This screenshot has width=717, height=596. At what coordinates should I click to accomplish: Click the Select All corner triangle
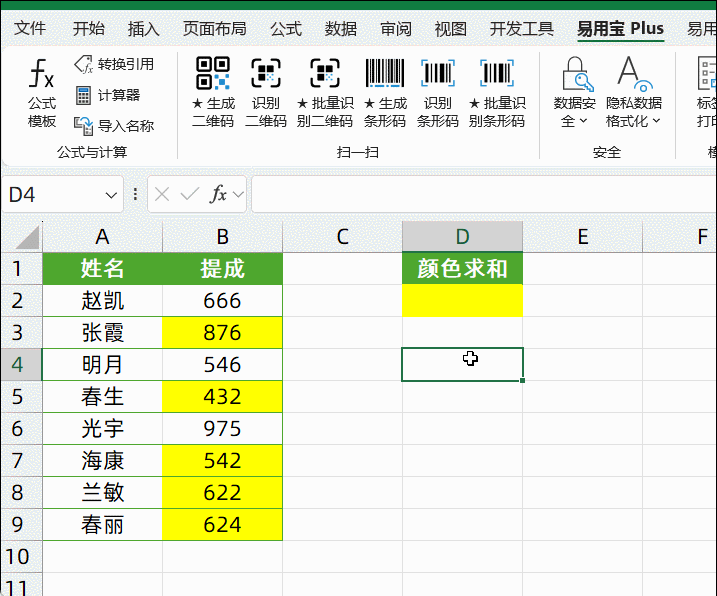click(27, 237)
